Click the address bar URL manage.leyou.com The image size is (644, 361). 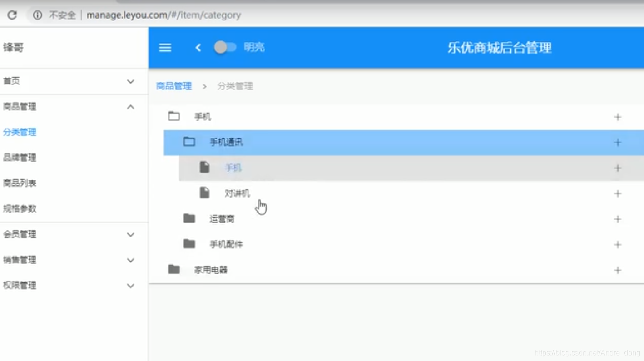(x=163, y=15)
